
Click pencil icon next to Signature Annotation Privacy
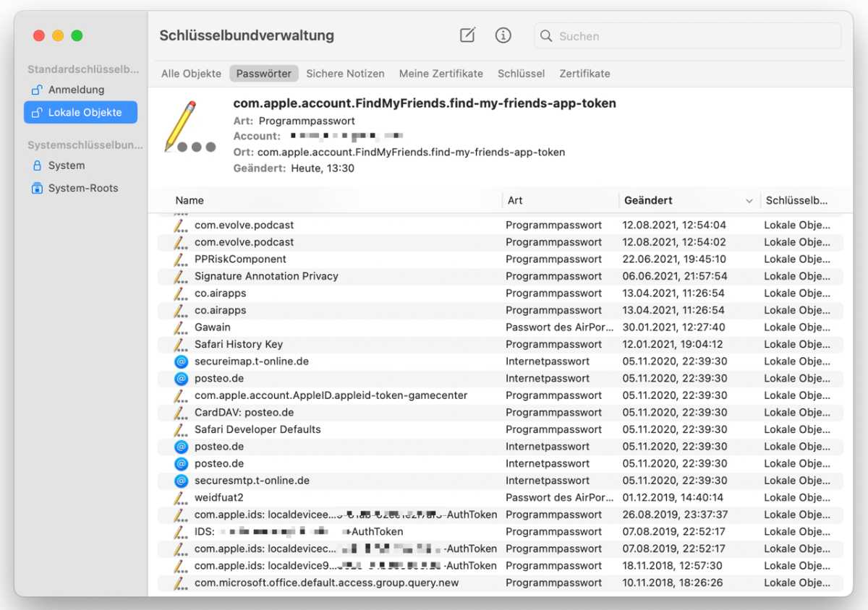click(181, 276)
